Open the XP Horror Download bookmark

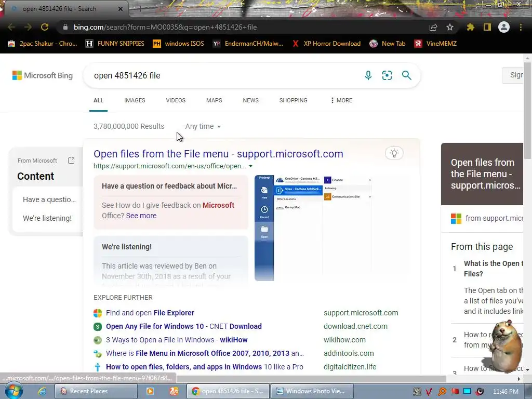326,44
